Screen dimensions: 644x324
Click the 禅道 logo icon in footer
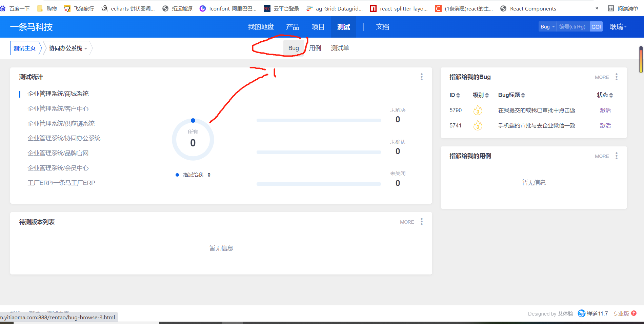pyautogui.click(x=582, y=313)
